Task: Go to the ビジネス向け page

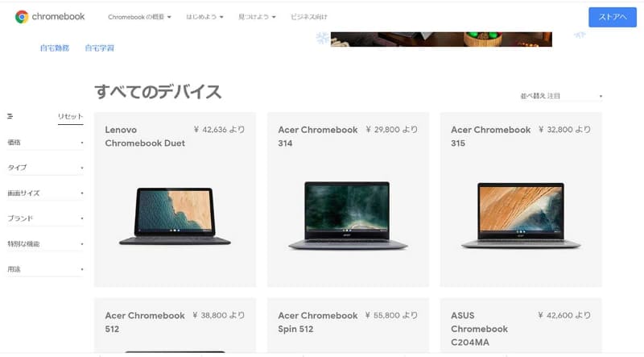Action: tap(309, 17)
